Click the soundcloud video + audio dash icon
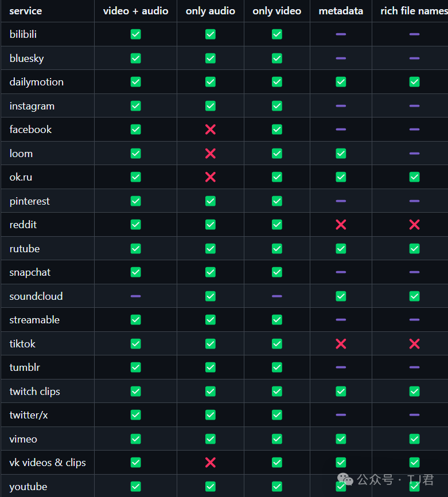The width and height of the screenshot is (448, 497). tap(135, 296)
